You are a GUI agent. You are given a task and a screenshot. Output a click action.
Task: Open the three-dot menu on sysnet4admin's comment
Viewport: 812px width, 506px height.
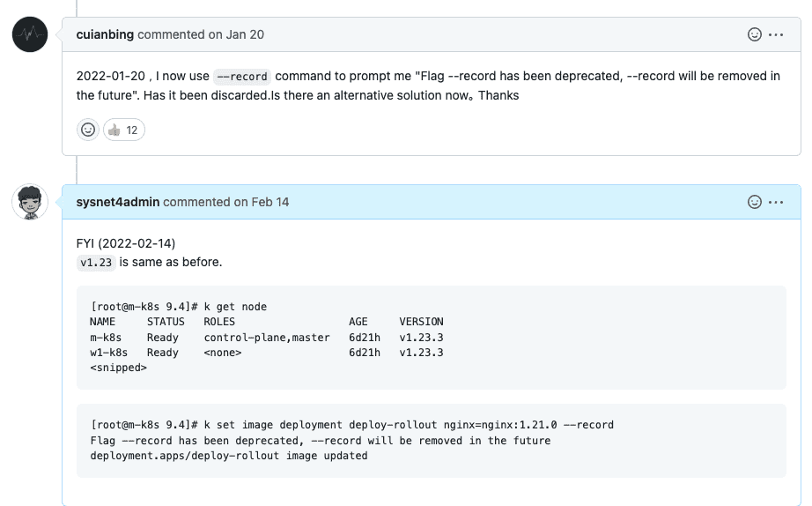(776, 202)
